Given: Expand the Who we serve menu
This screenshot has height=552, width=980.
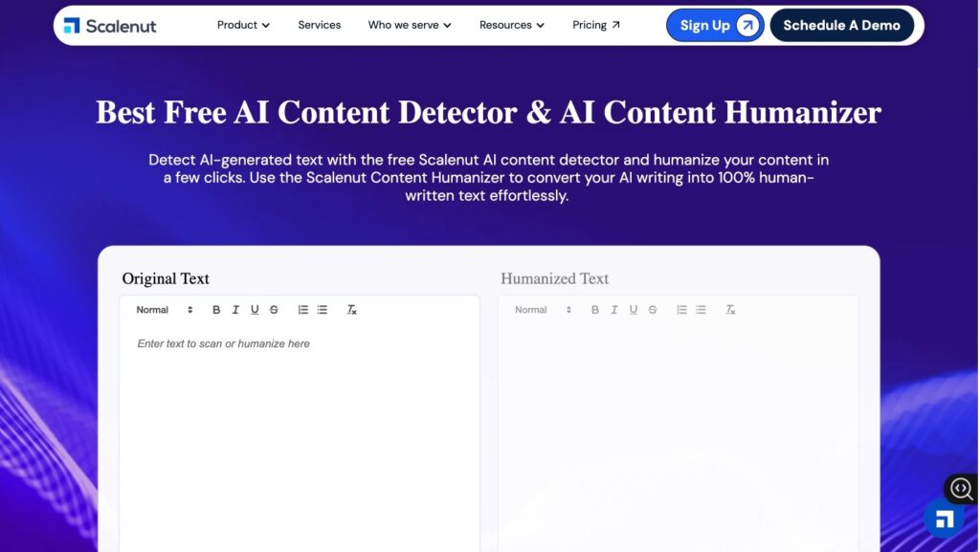Looking at the screenshot, I should (x=410, y=25).
